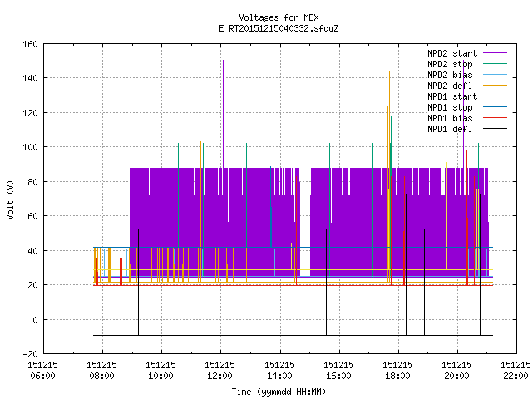Select the NPD1 start legend label

click(452, 96)
